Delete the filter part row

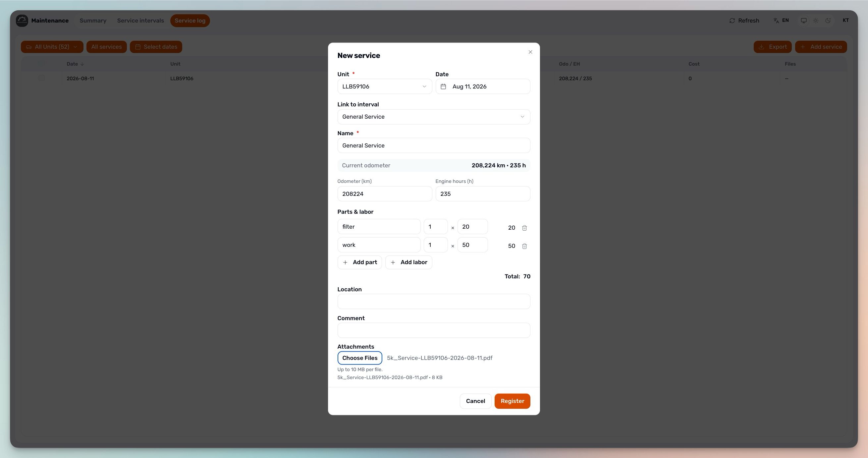point(524,228)
